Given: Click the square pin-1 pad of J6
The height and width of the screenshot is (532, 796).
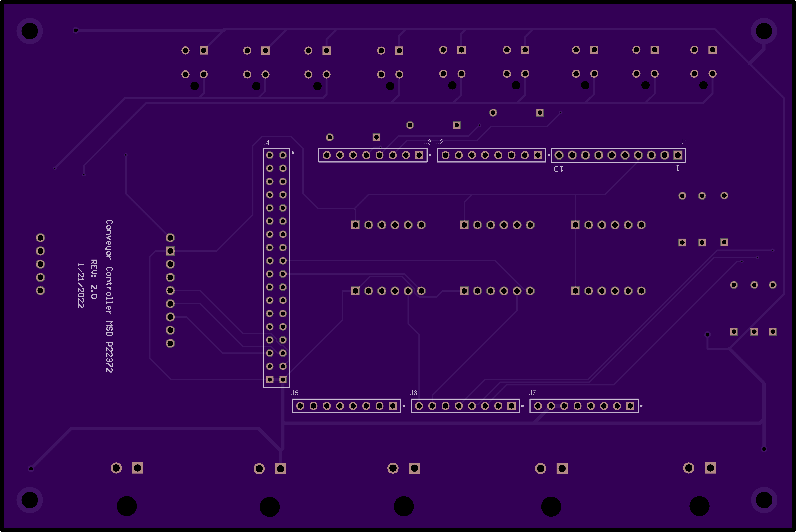Looking at the screenshot, I should [511, 406].
